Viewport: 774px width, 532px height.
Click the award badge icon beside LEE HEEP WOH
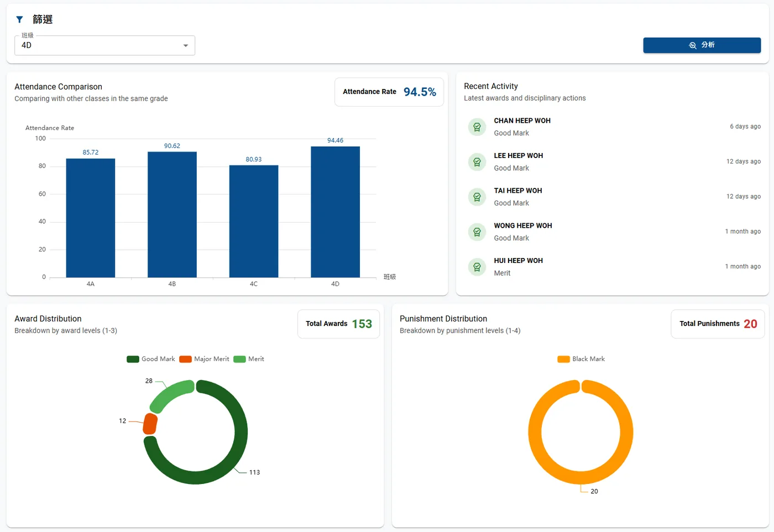pos(477,162)
